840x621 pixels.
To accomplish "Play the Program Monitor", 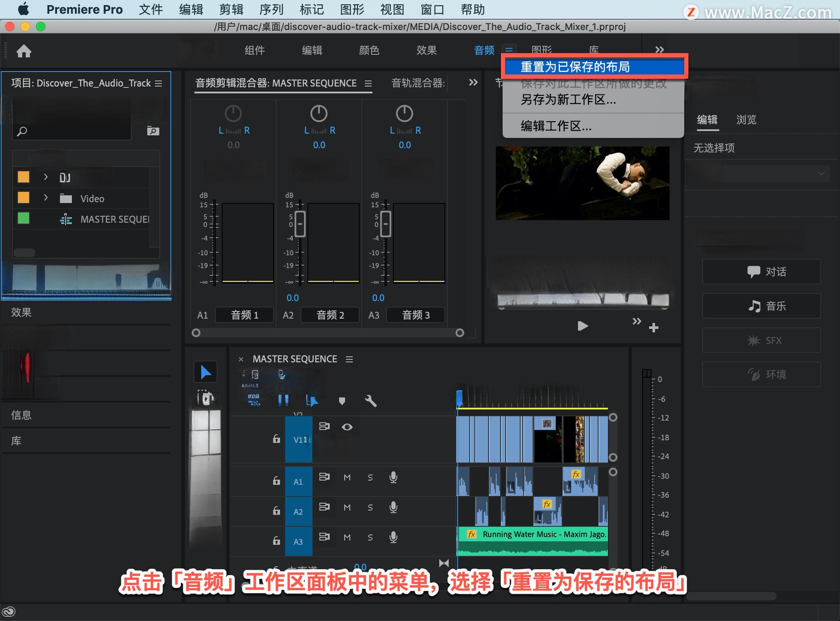I will [583, 326].
